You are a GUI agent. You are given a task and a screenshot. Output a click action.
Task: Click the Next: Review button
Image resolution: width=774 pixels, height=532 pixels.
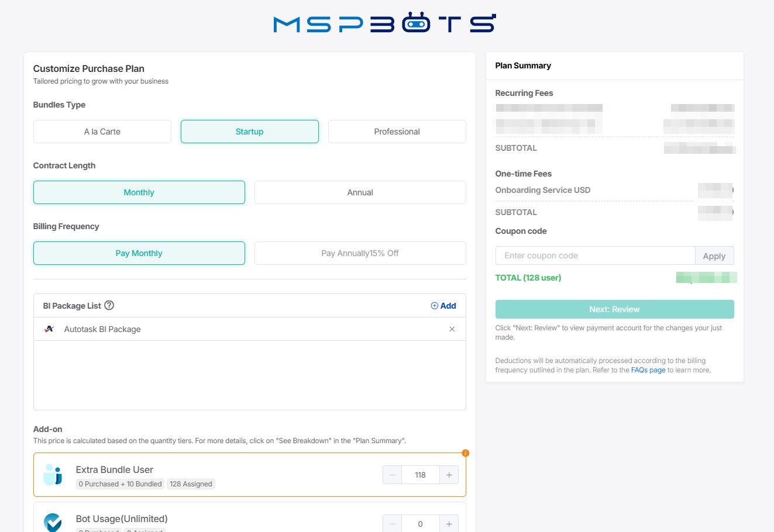[x=614, y=309]
